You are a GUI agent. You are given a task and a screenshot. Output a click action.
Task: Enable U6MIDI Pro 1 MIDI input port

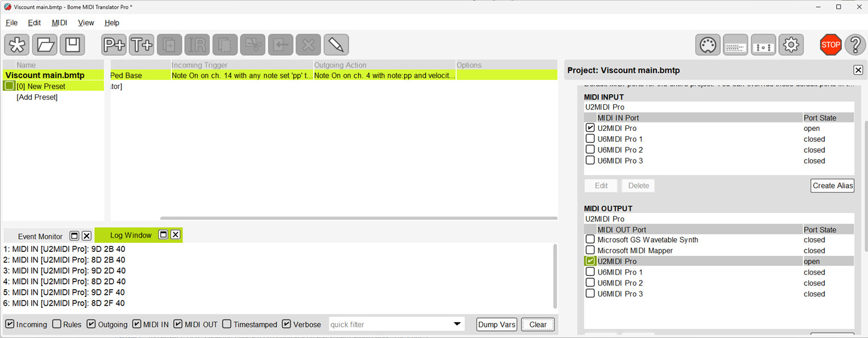point(590,139)
